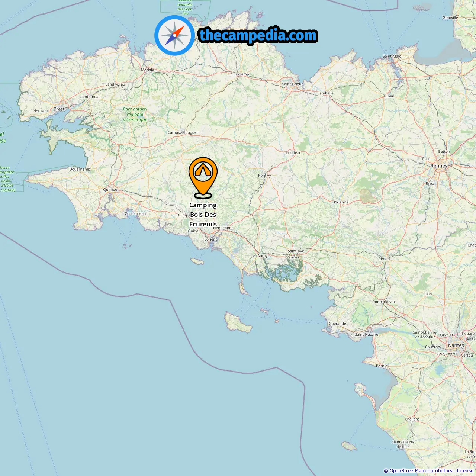Image resolution: width=476 pixels, height=476 pixels.
Task: Select the Quimper city label
Action: (x=111, y=190)
